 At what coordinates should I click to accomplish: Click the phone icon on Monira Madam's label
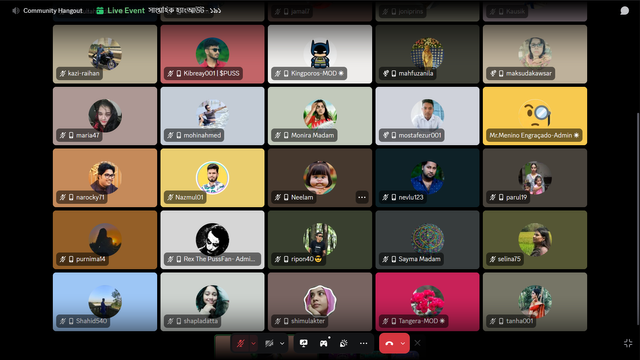coord(286,135)
